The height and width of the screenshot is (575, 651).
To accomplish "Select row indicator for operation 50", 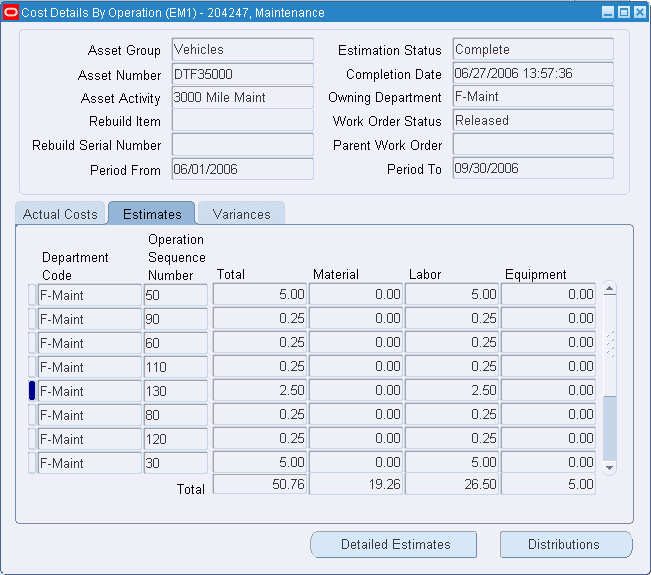I will coord(32,295).
